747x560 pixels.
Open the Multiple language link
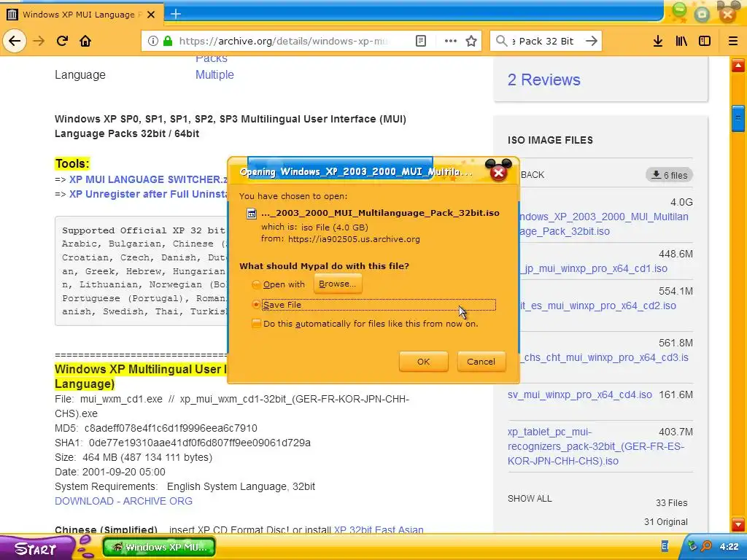[214, 75]
